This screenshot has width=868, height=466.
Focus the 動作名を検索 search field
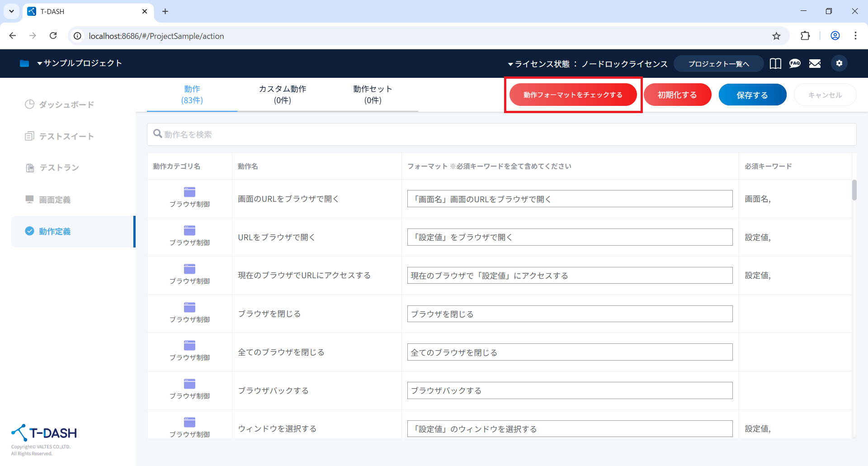pos(502,134)
